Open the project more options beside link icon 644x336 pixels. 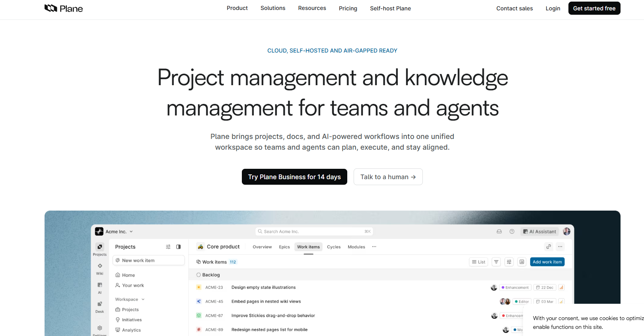coord(560,247)
